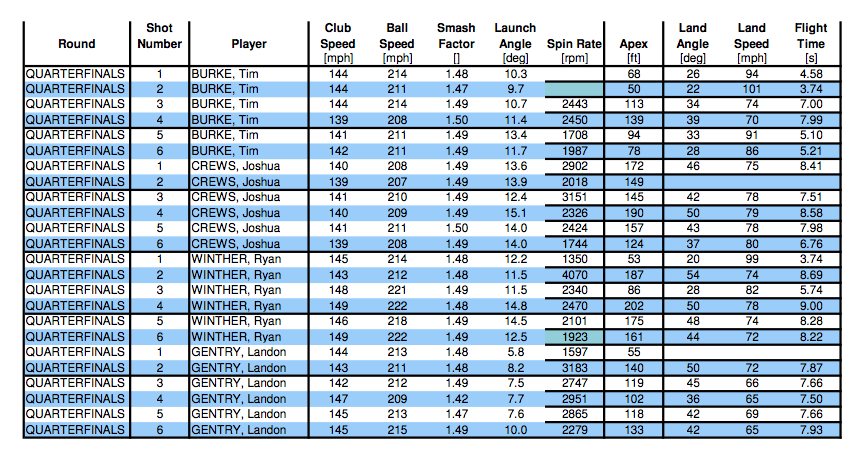Click the empty teal spin rate cell
Image resolution: width=854 pixels, height=459 pixels.
pyautogui.click(x=574, y=89)
